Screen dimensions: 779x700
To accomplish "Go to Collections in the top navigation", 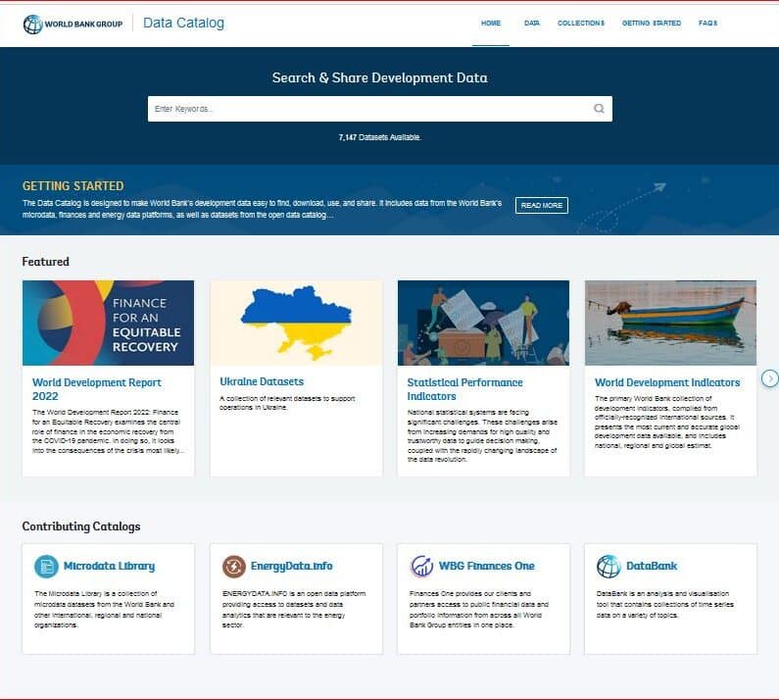I will click(581, 23).
